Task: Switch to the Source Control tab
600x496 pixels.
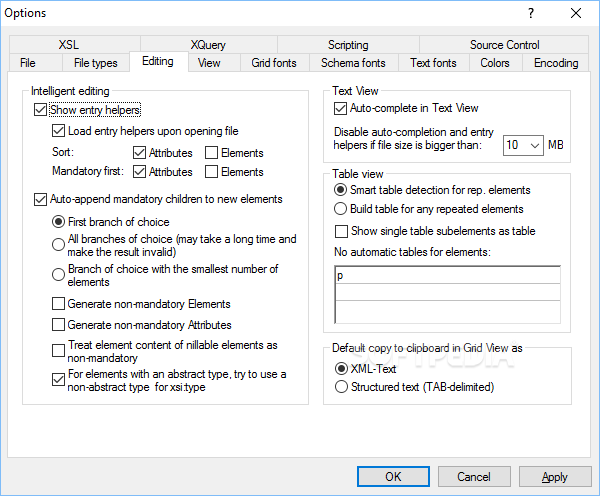Action: (x=504, y=45)
